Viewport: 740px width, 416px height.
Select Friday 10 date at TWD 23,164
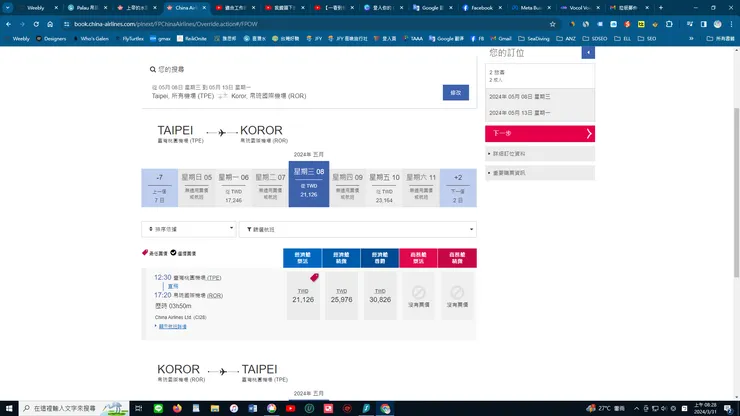[x=384, y=188]
